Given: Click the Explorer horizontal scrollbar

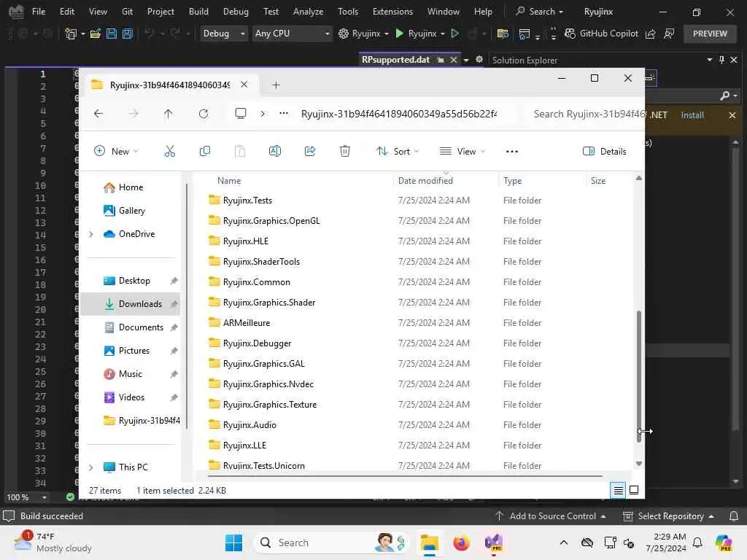Looking at the screenshot, I should (405, 475).
